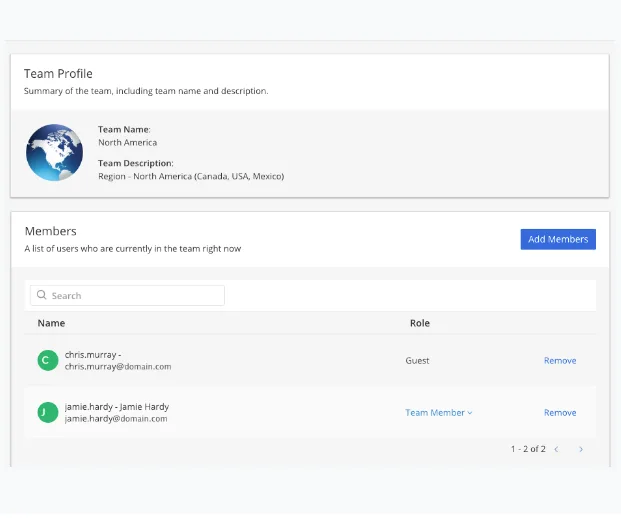This screenshot has height=518, width=621.
Task: Click jamie.hardy's green J avatar
Action: click(x=48, y=413)
